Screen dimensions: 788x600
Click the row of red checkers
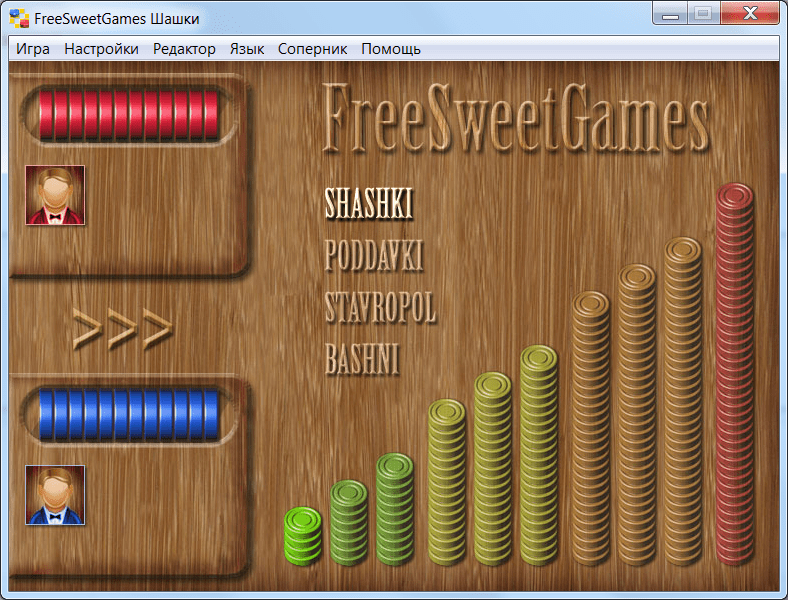point(129,115)
